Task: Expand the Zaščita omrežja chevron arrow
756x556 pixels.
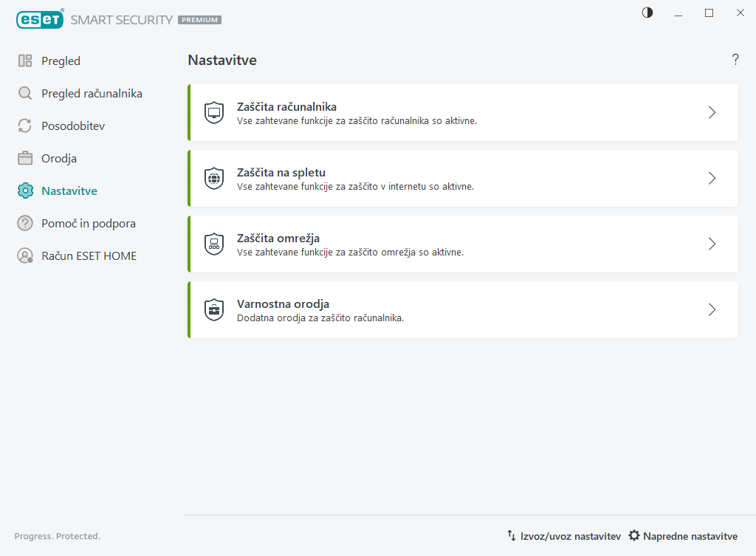Action: coord(712,244)
